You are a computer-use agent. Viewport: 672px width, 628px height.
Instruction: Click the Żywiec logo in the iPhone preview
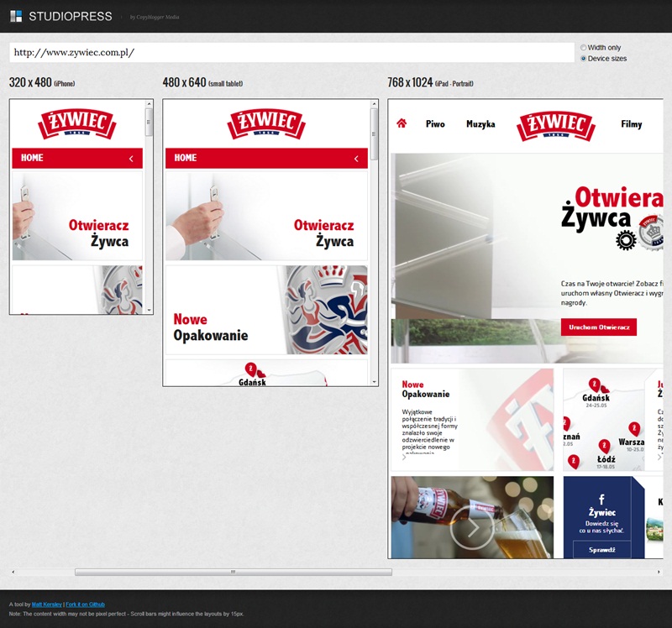tap(77, 125)
